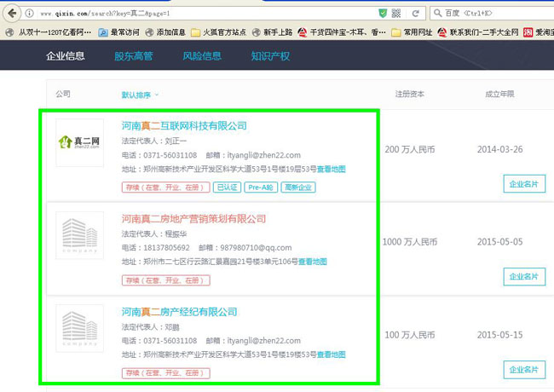This screenshot has height=392, width=554.
Task: Open the 最常访问 bookmark folder
Action: click(118, 32)
